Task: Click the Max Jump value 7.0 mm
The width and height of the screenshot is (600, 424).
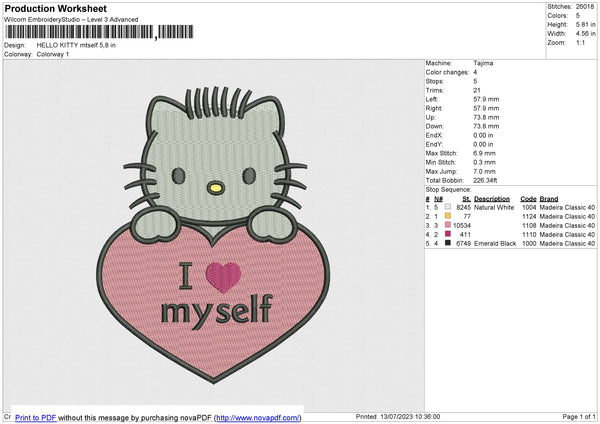Action: pos(484,171)
